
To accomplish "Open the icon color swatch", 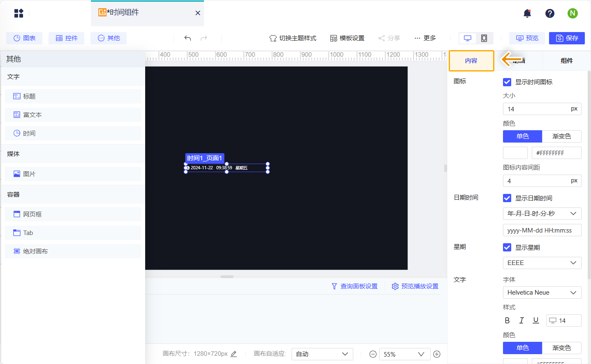I will (515, 153).
